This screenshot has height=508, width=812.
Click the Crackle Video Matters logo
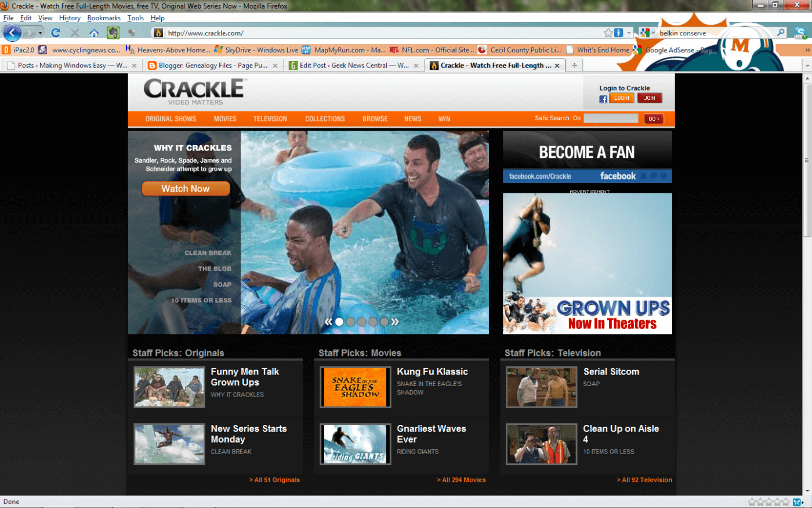click(x=194, y=92)
